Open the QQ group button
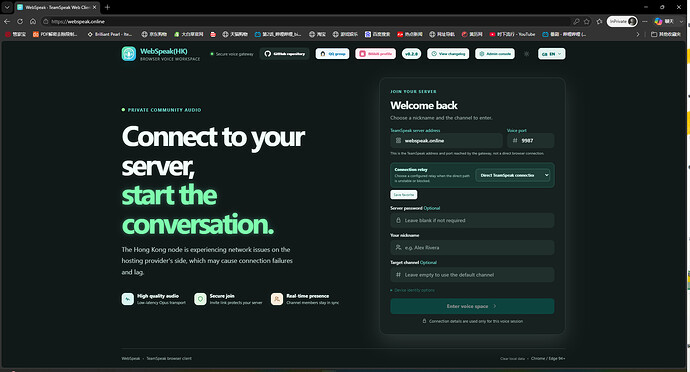The width and height of the screenshot is (690, 372). [332, 54]
